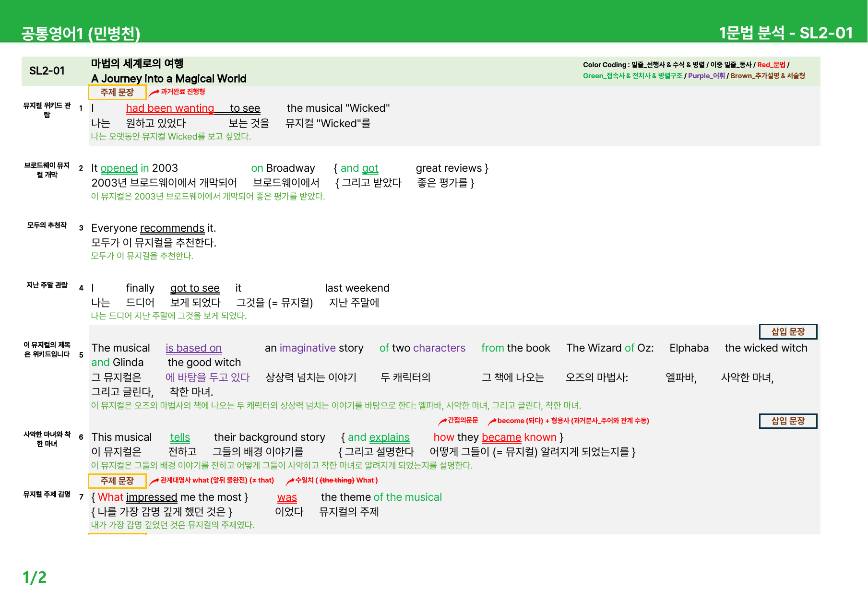868x613 pixels.
Task: Click the translation 나는 오랫동안 뮤지컬 Wicked를 보고 싶었다
Action: [171, 137]
